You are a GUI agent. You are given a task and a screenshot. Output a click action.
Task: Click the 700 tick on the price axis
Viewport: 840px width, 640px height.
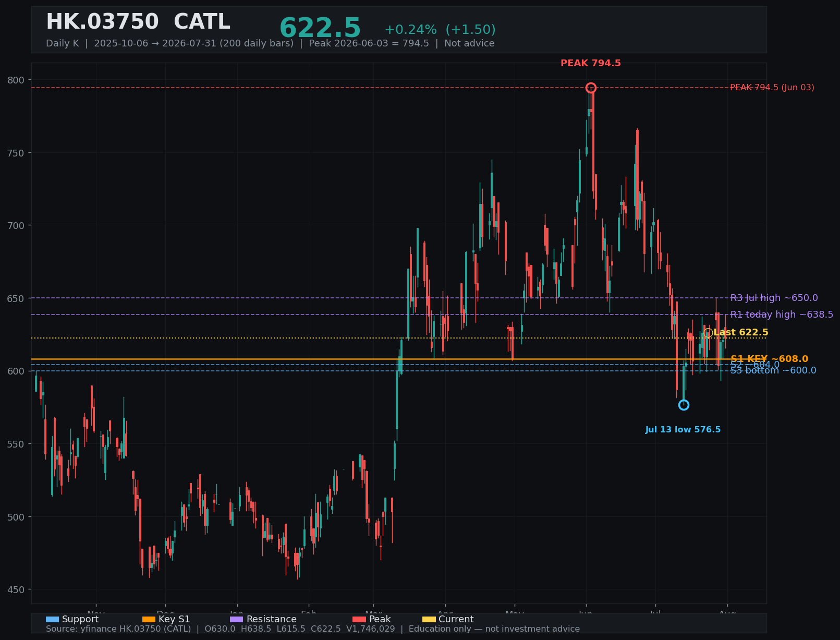16,225
